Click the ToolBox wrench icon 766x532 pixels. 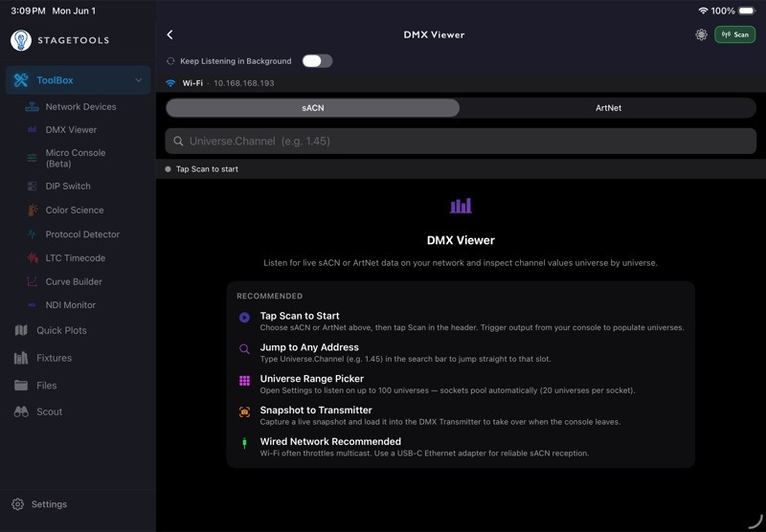21,80
